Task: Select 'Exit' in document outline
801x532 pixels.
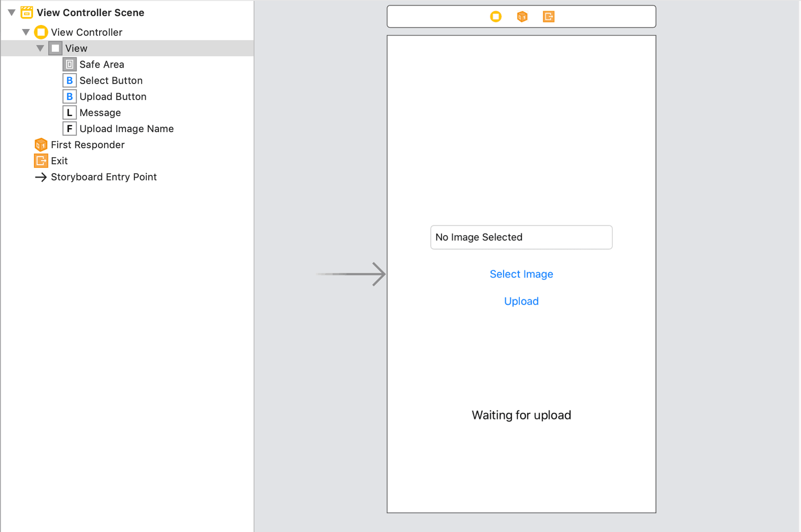Action: pos(59,161)
